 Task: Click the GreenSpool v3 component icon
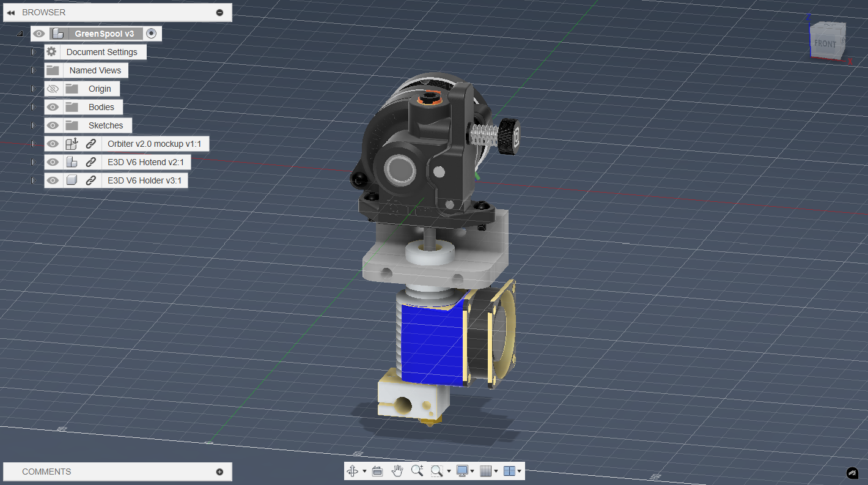pyautogui.click(x=58, y=34)
